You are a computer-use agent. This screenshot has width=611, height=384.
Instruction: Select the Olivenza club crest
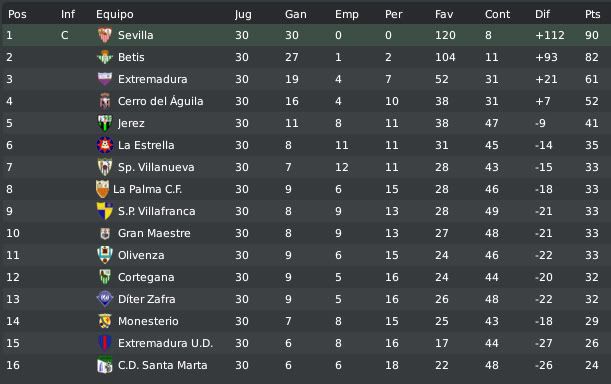pos(104,255)
